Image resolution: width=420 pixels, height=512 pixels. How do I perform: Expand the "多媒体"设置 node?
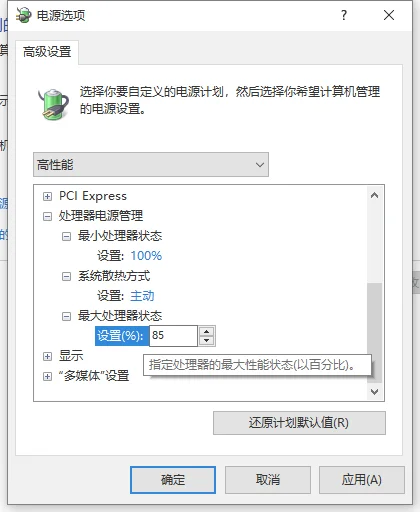tap(47, 376)
